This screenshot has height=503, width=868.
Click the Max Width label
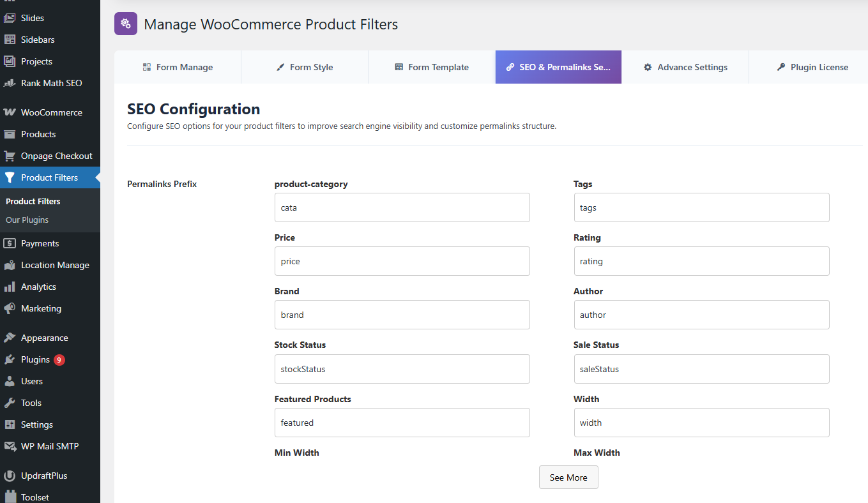click(x=597, y=453)
